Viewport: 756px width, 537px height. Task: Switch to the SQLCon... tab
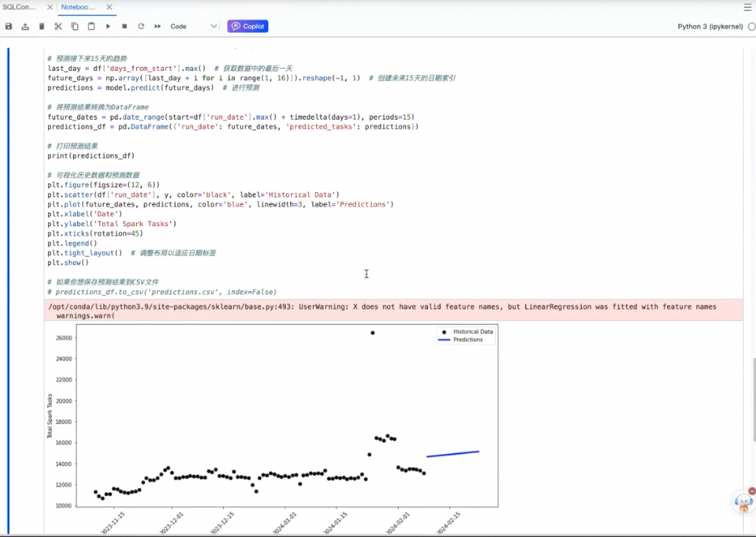click(x=19, y=7)
